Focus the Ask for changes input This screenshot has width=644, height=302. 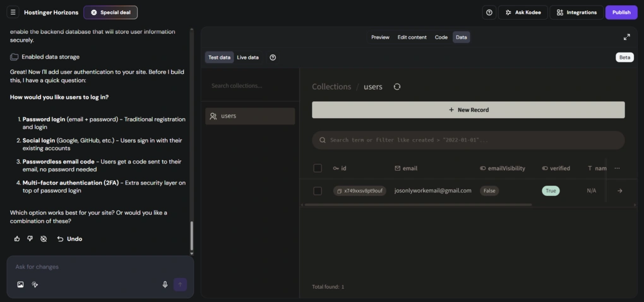(100, 267)
